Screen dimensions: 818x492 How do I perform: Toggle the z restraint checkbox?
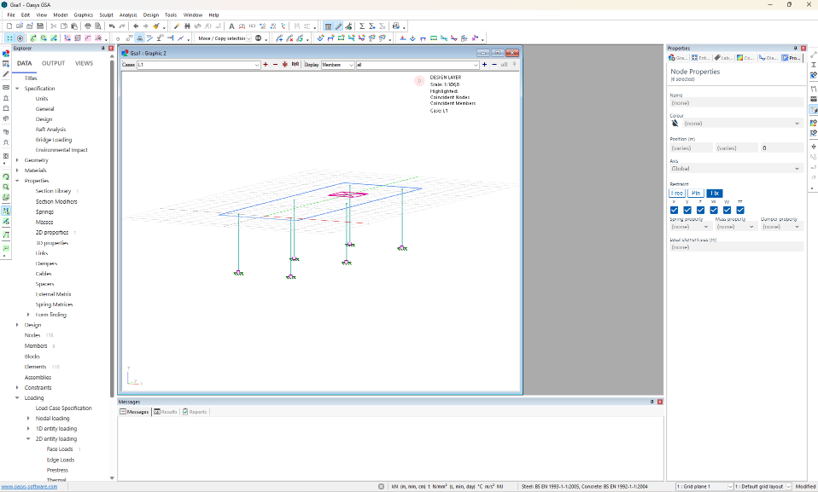[x=701, y=210]
